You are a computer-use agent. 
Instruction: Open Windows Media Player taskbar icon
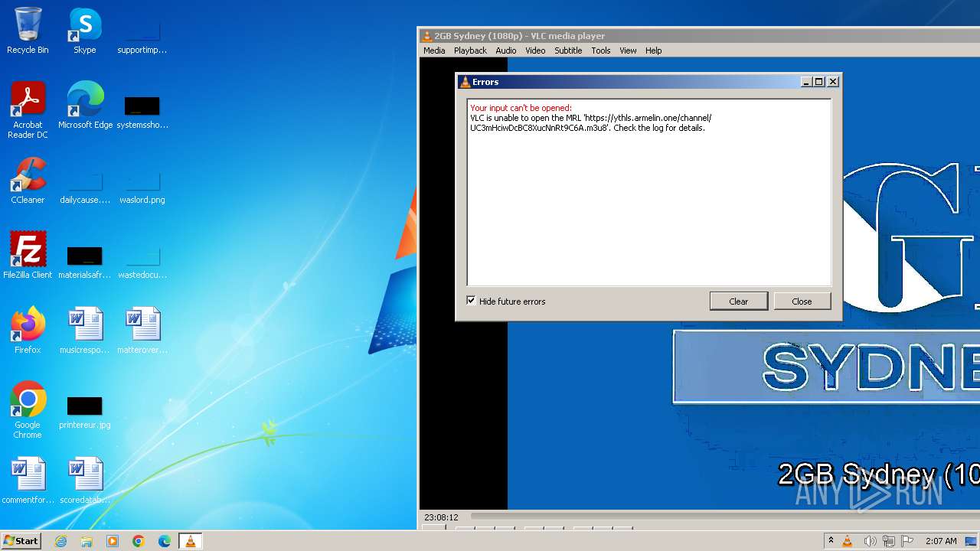tap(113, 541)
